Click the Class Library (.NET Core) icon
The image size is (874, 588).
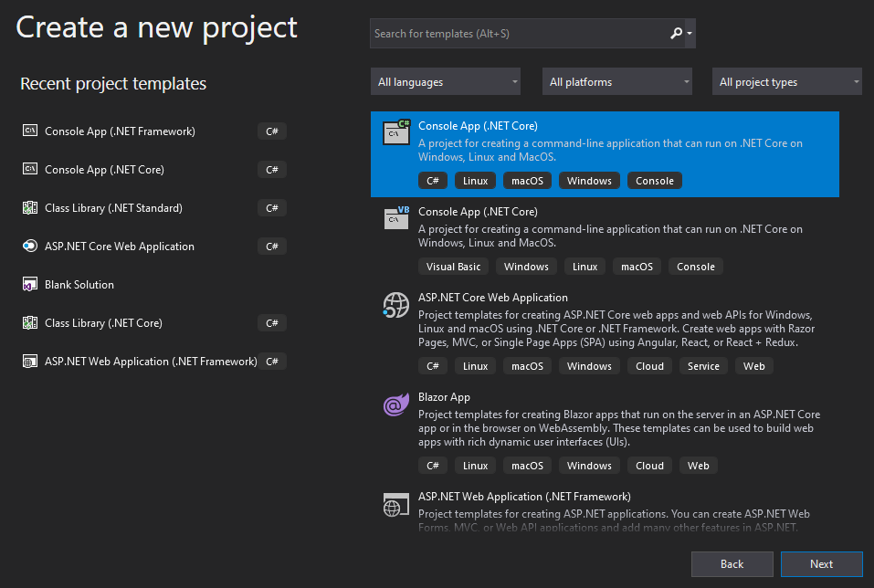pyautogui.click(x=30, y=322)
